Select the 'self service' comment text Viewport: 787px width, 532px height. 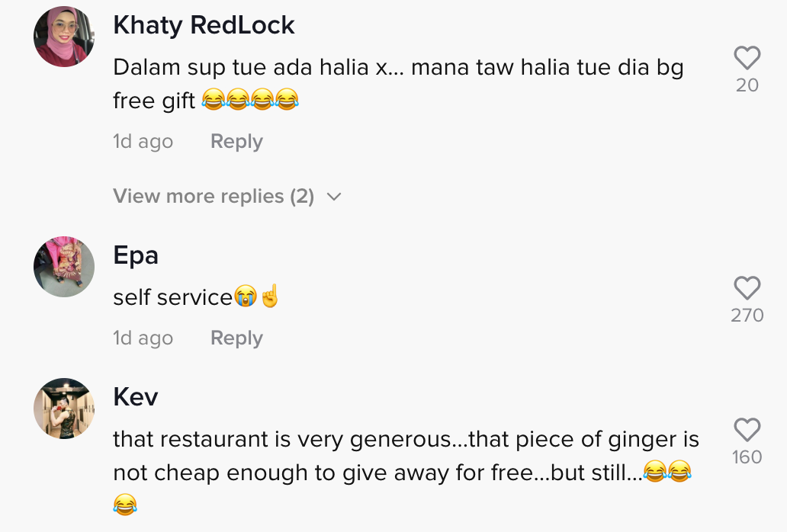coord(172,297)
